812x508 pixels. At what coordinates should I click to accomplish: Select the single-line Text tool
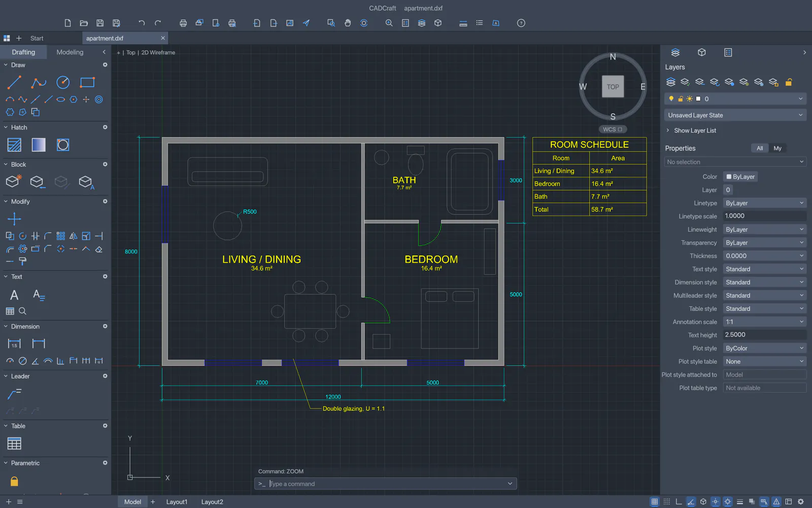click(x=14, y=295)
